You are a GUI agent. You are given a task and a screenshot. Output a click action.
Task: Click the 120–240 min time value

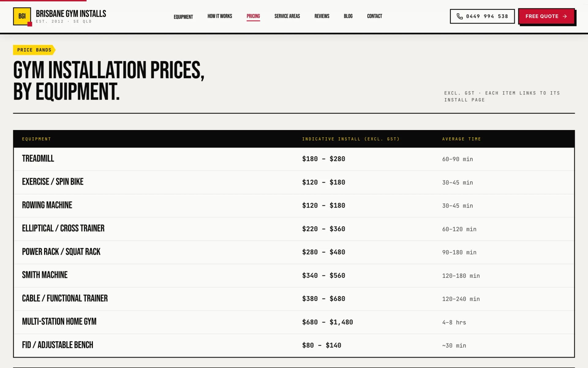[x=461, y=299]
